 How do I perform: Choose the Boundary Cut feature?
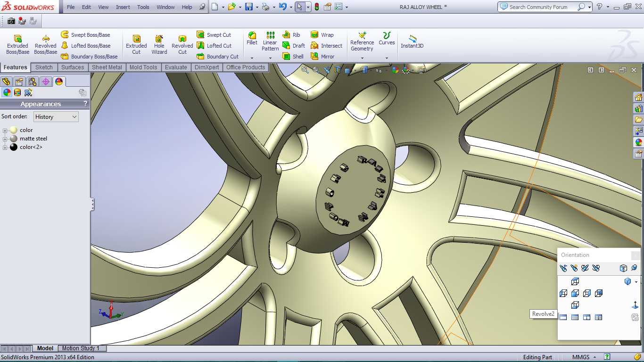coord(217,57)
